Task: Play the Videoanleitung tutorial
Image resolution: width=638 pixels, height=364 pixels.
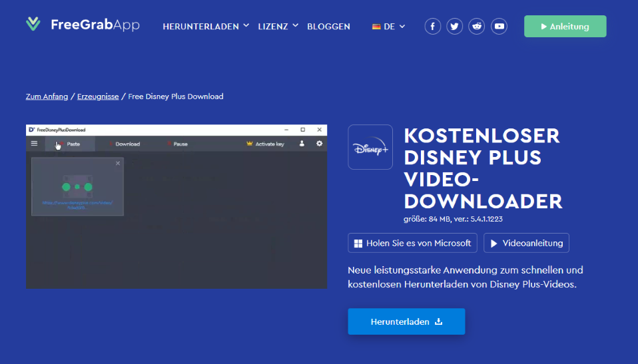Action: coord(526,243)
